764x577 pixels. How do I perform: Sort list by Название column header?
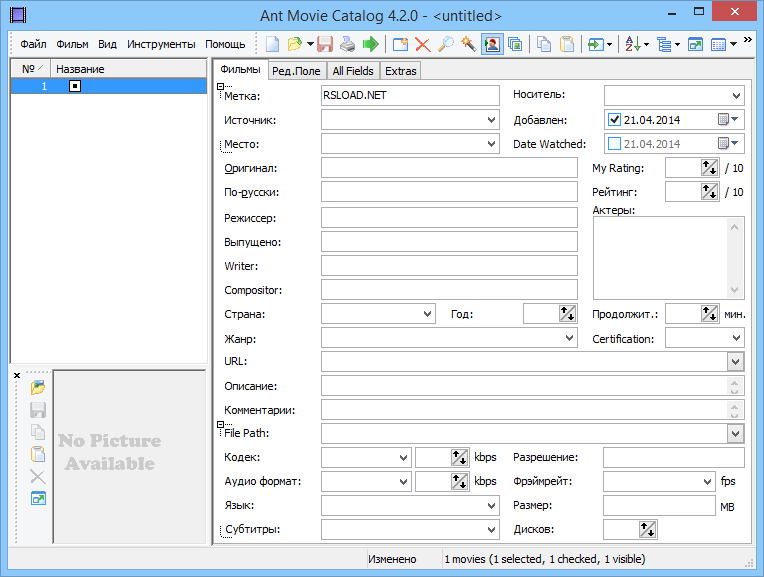tap(129, 69)
